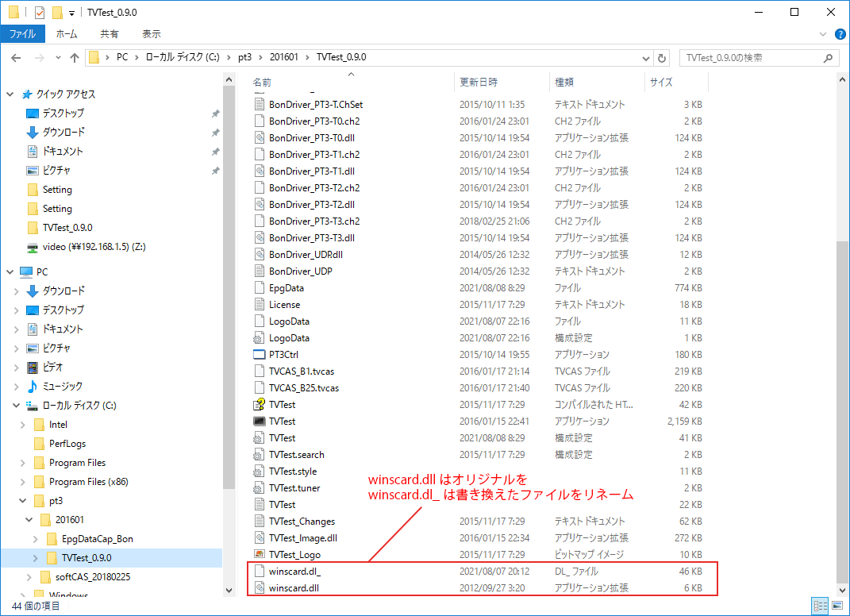Viewport: 850px width, 616px height.
Task: Switch to details view icon in status bar
Action: click(x=820, y=606)
